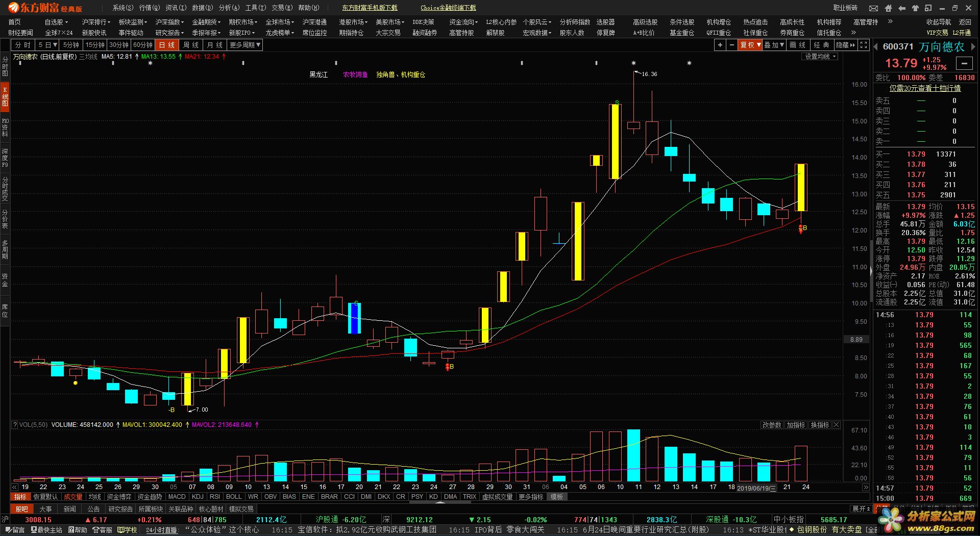Open 更多周期 dropdown
The width and height of the screenshot is (980, 536).
pyautogui.click(x=245, y=45)
